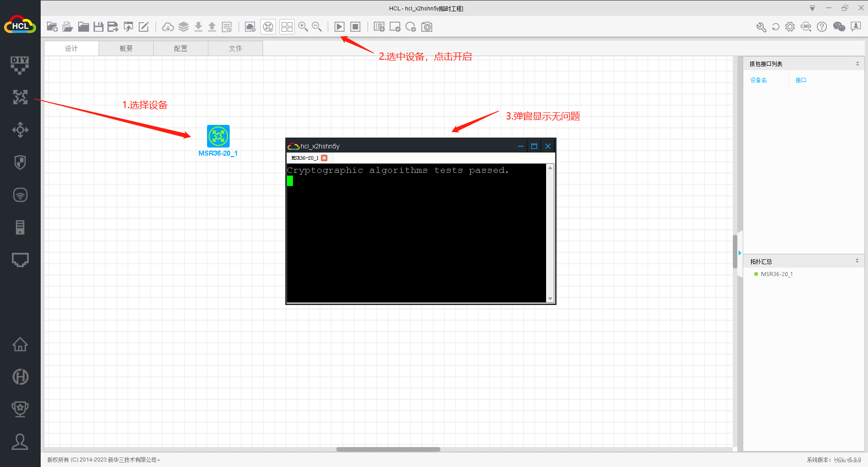The image size is (868, 467).
Task: Stop device with the stop button
Action: (x=356, y=27)
